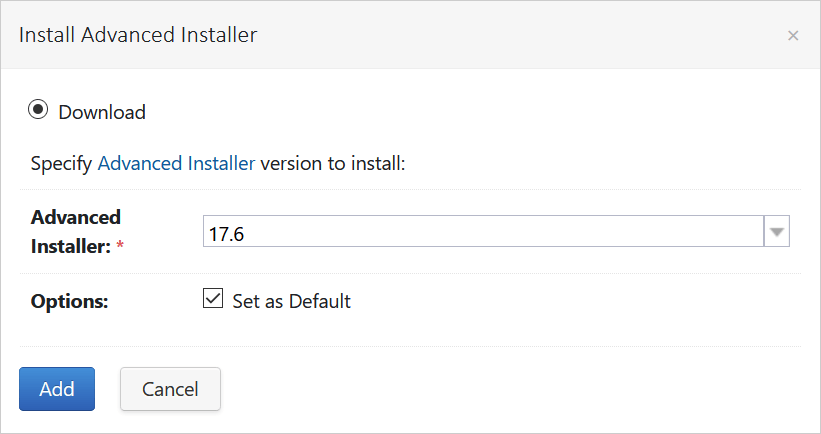821x434 pixels.
Task: Click the bold Options label
Action: 70,302
